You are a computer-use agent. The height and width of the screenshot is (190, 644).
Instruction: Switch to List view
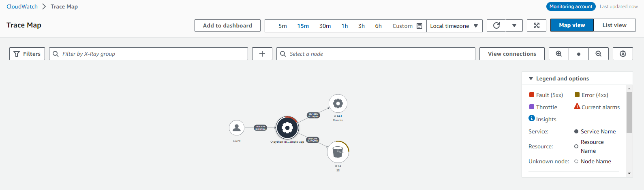pos(614,25)
